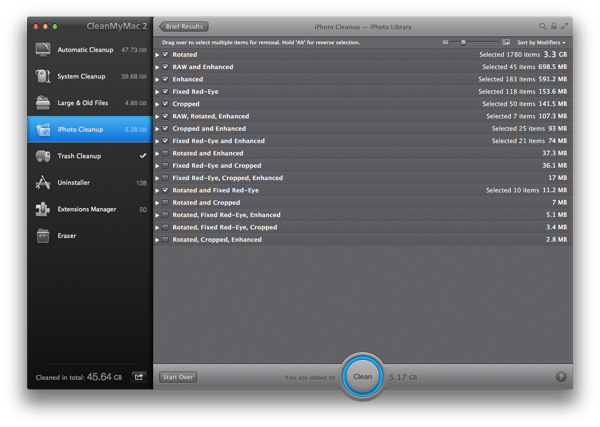Screen dimensions: 600x427
Task: Click the thumbnail size slider knob
Action: coord(463,42)
